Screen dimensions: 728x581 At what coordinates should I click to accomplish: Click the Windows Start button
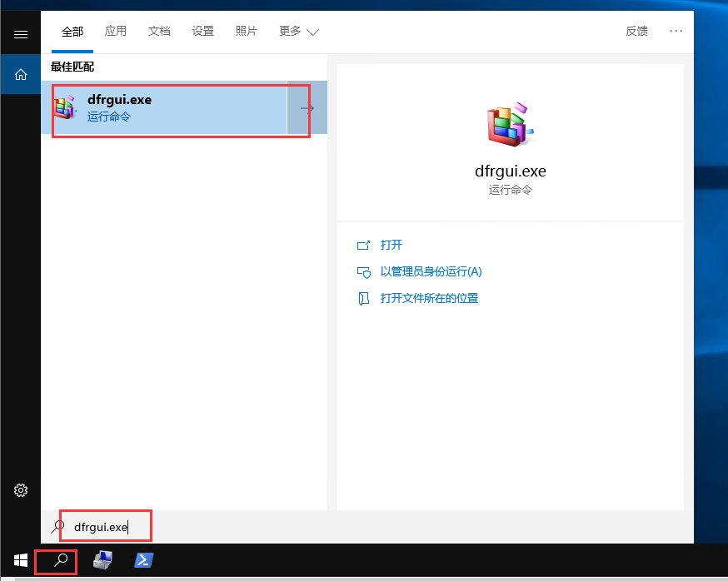click(x=20, y=561)
